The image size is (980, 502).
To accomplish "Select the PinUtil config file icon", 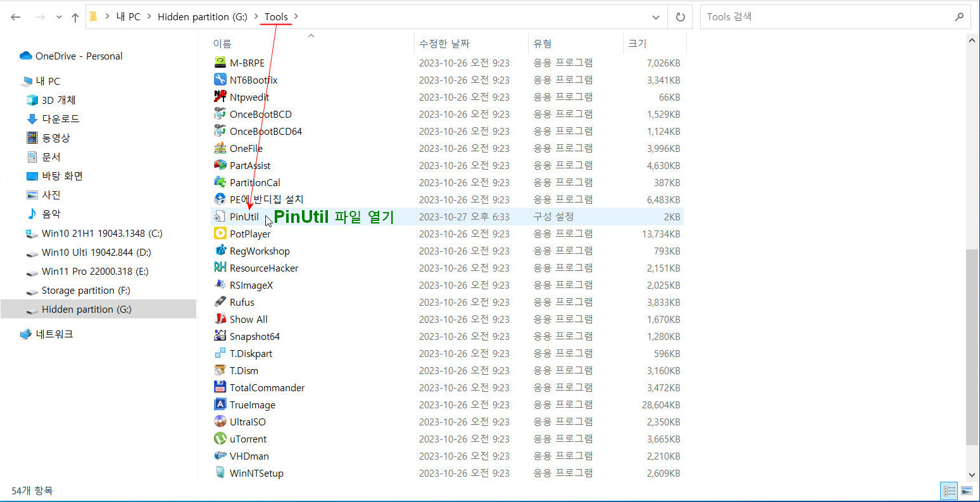I will pyautogui.click(x=220, y=216).
